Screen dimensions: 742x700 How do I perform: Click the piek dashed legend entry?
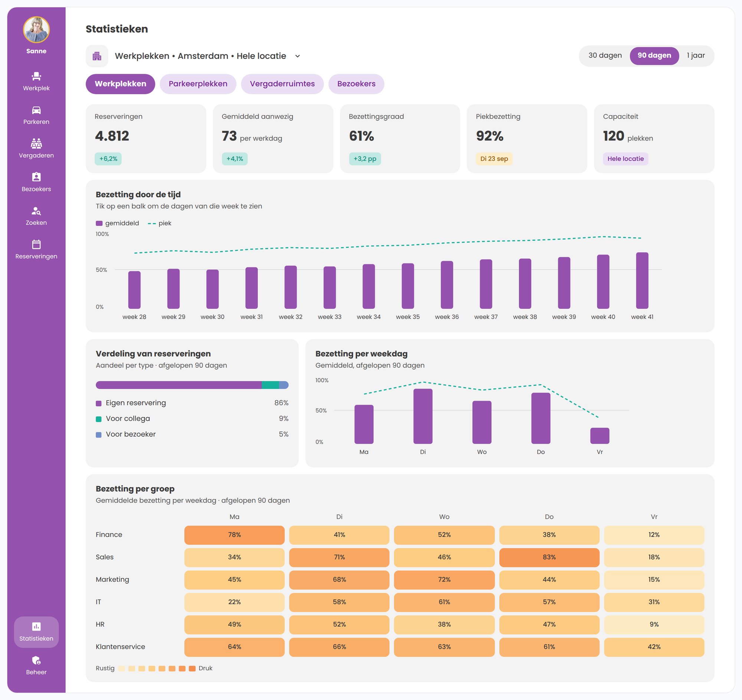click(160, 224)
